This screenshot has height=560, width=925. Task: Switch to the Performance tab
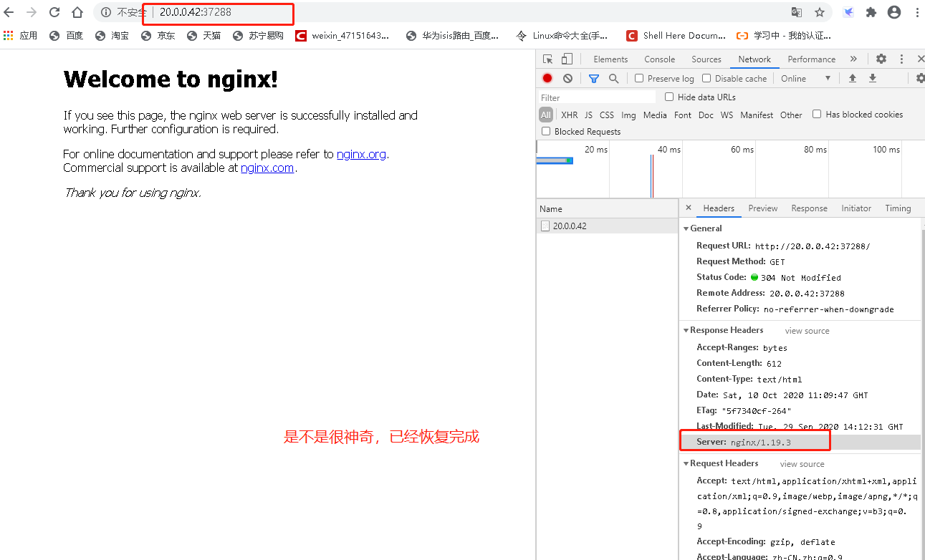point(811,59)
